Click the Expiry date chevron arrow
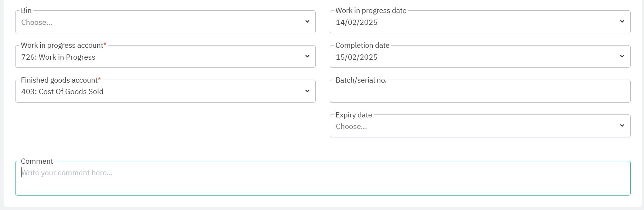644x210 pixels. pyautogui.click(x=622, y=126)
